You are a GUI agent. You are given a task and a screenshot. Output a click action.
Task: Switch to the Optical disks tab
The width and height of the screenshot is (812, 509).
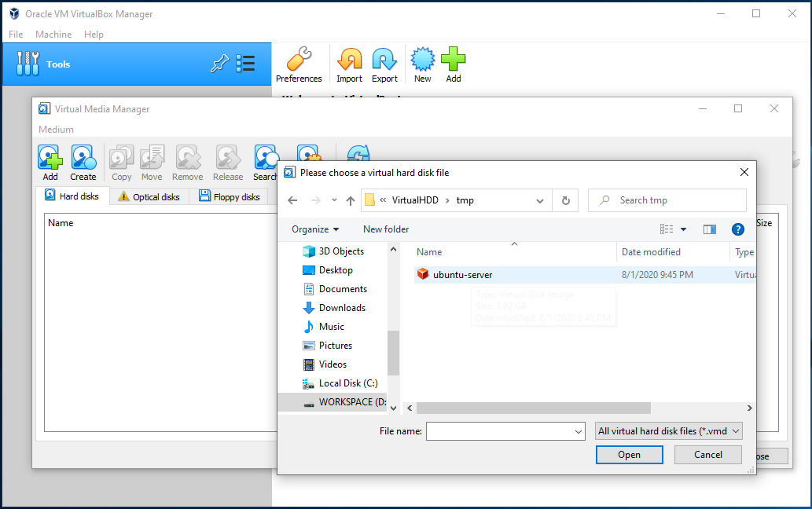coord(149,197)
